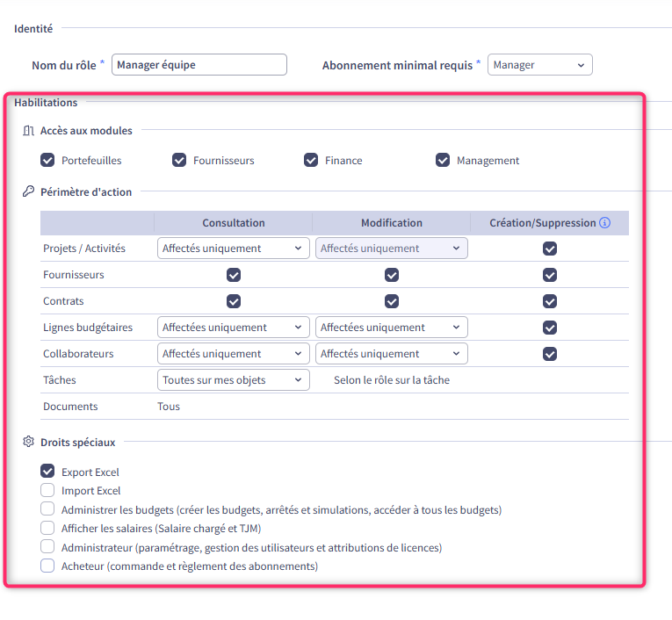
Task: Click the Nom du rôle input field
Action: point(199,65)
